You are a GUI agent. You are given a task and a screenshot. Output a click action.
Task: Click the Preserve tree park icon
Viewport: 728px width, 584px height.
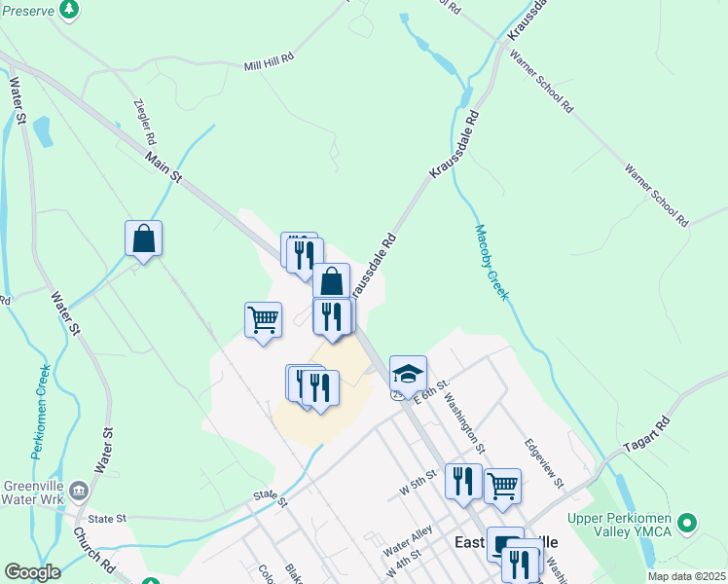pos(69,10)
